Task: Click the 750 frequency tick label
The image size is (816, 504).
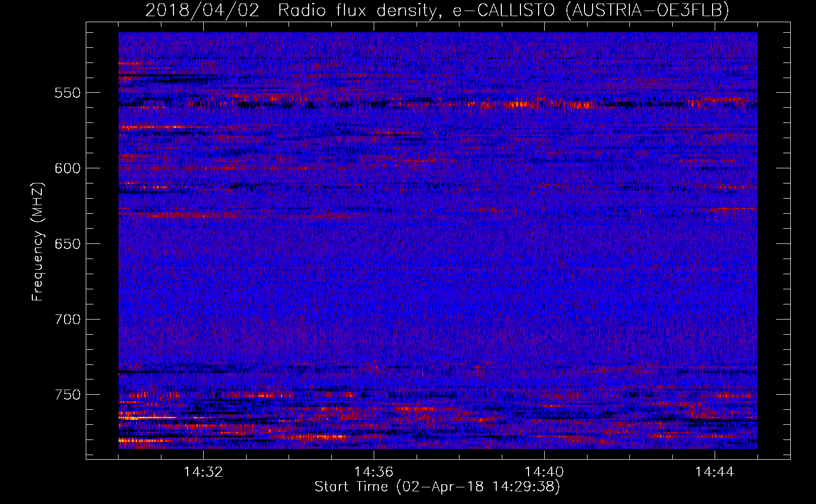Action: coord(68,395)
